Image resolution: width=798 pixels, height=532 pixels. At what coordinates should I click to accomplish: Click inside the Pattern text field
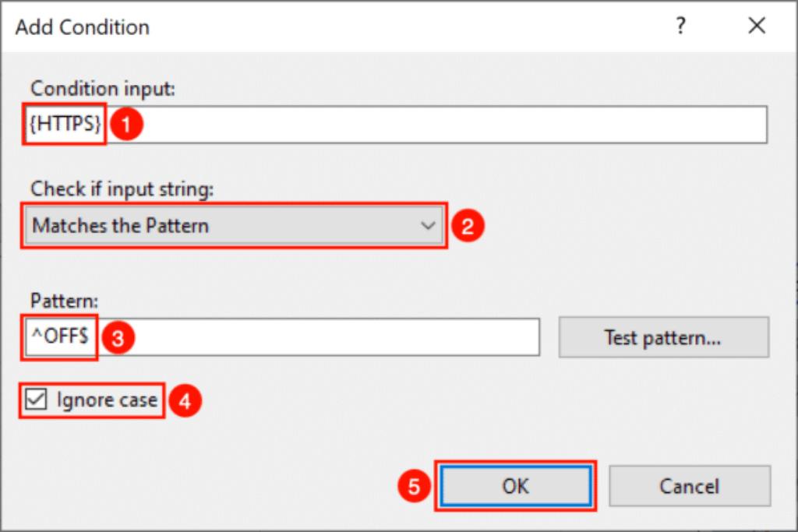282,337
